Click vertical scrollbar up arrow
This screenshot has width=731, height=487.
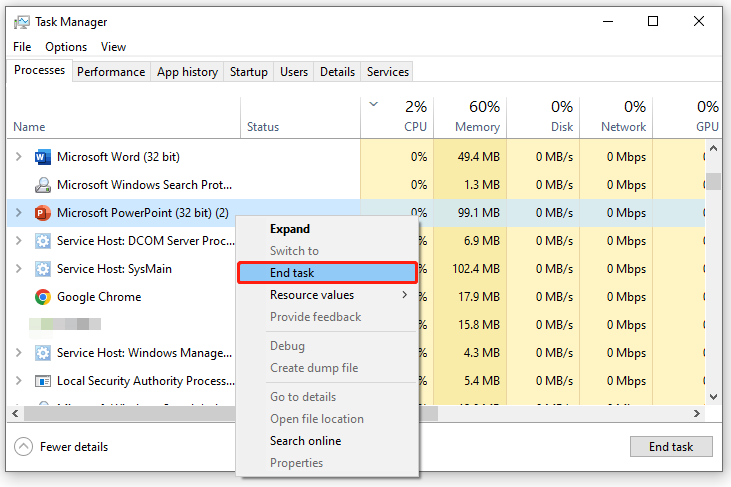[713, 148]
